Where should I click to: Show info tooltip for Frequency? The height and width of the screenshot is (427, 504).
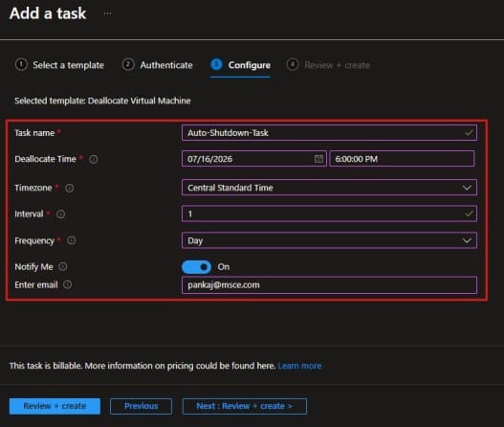[x=72, y=240]
